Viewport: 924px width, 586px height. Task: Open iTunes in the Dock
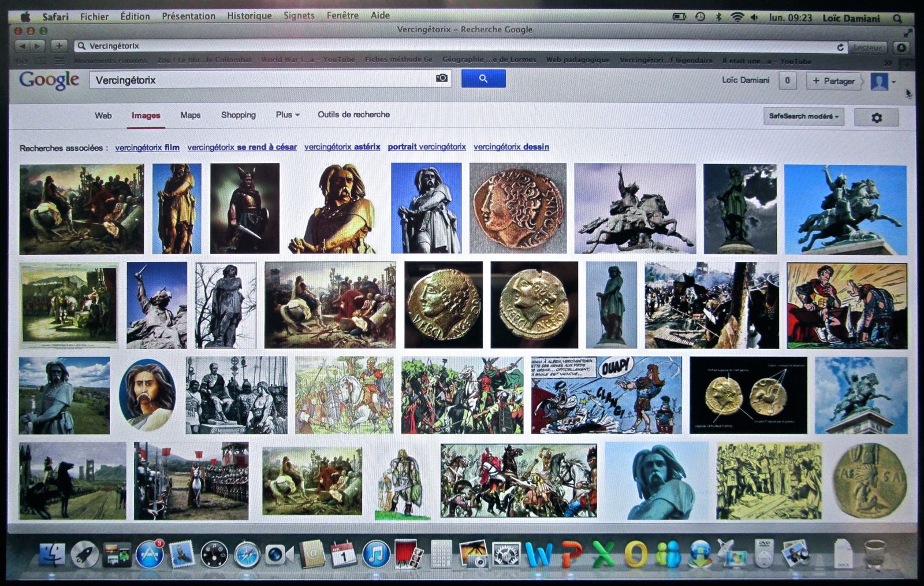[x=376, y=555]
